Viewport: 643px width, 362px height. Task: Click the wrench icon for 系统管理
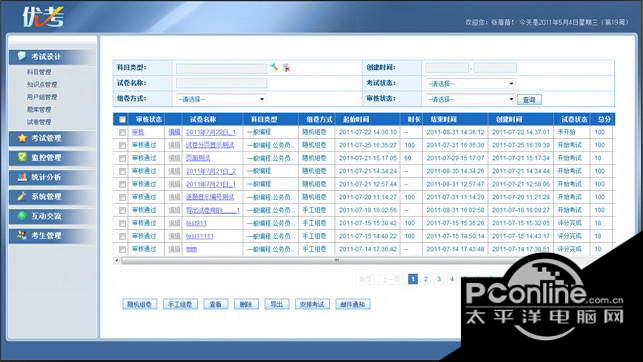coord(22,196)
